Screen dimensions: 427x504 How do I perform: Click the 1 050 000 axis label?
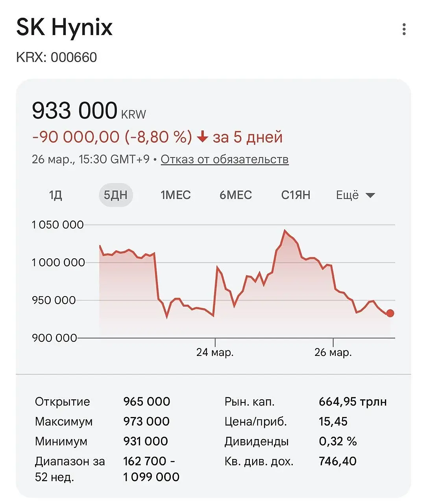[57, 225]
